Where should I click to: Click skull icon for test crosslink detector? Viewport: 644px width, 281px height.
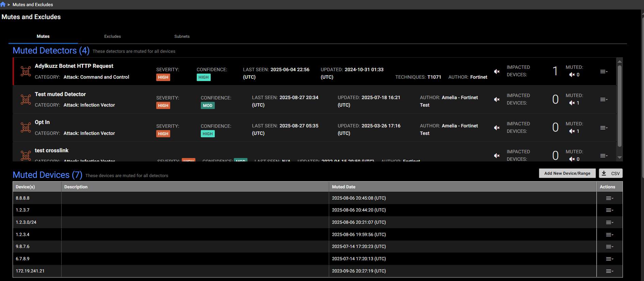[x=26, y=156]
